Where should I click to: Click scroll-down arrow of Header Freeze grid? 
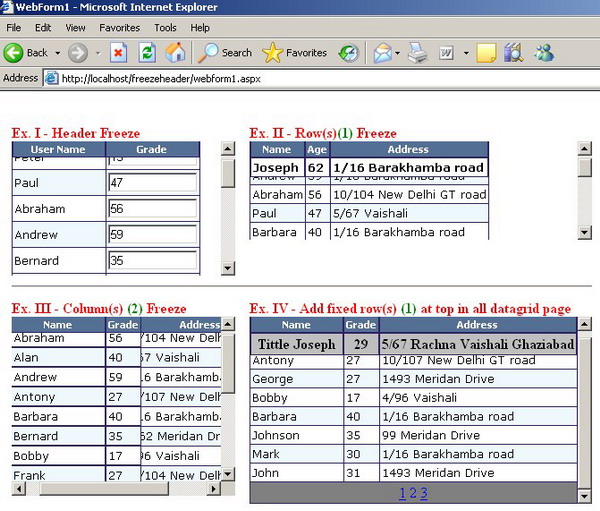pyautogui.click(x=228, y=268)
